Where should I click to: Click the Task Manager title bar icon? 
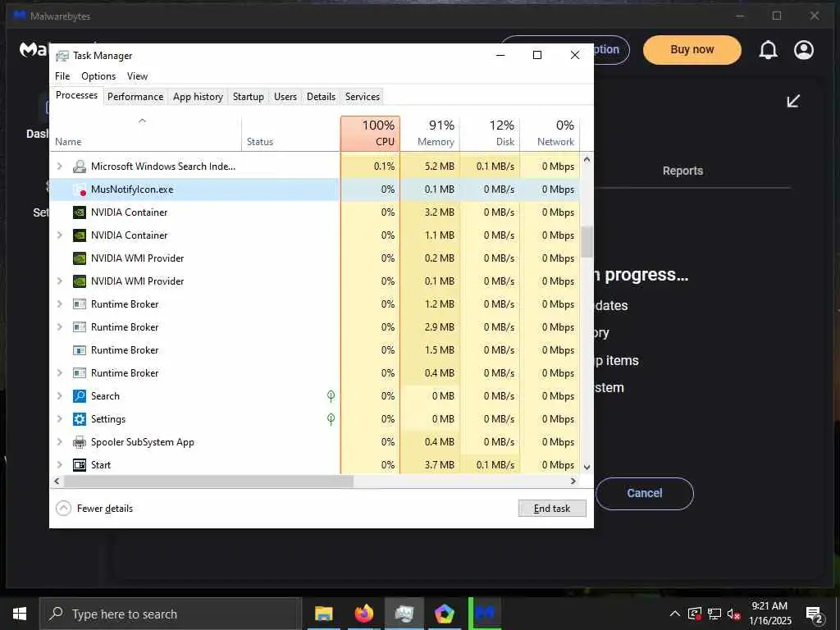[62, 56]
